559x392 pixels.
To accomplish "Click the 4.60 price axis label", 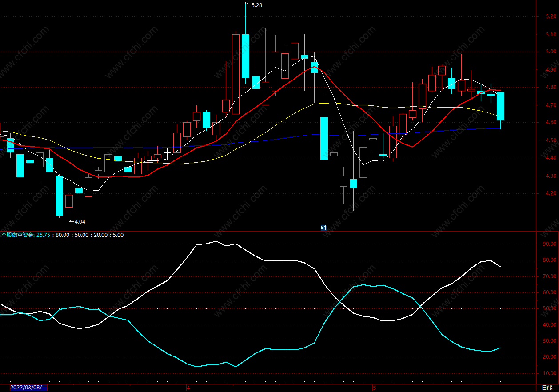I will click(x=551, y=122).
